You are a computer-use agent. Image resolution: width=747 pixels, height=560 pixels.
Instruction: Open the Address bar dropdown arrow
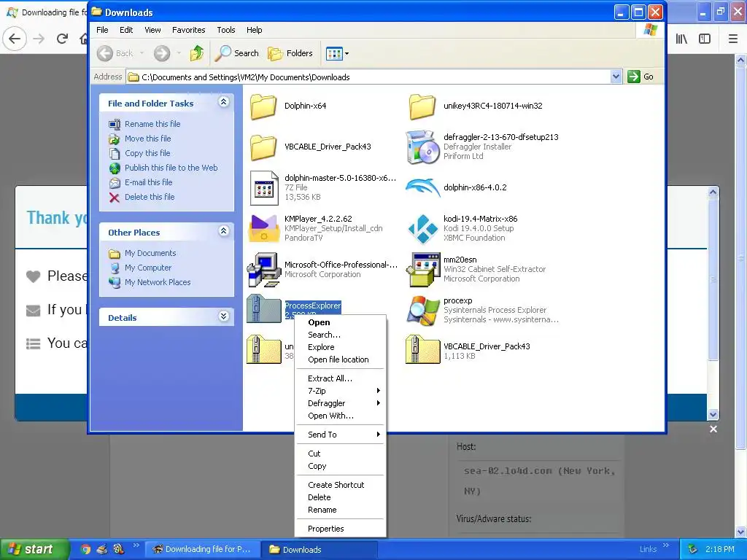point(616,77)
